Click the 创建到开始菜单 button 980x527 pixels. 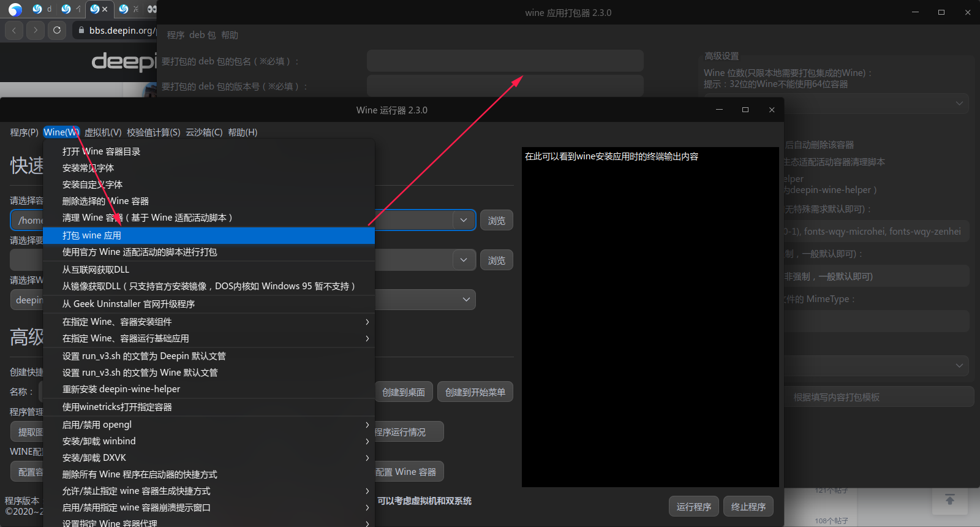point(475,392)
